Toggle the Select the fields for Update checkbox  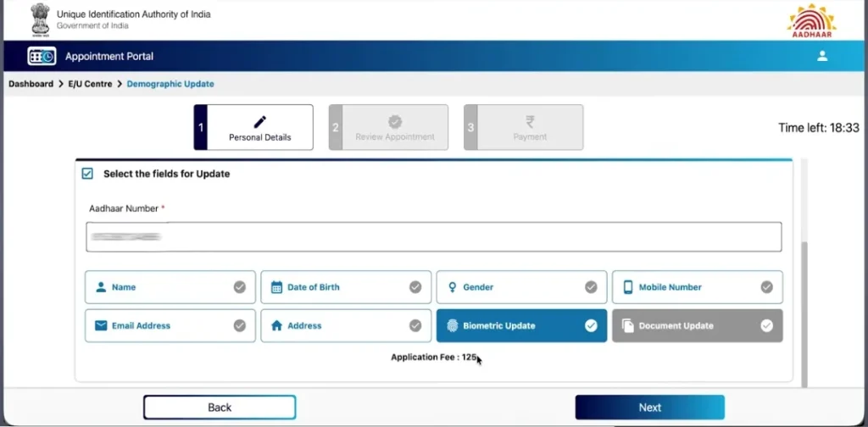click(x=87, y=174)
